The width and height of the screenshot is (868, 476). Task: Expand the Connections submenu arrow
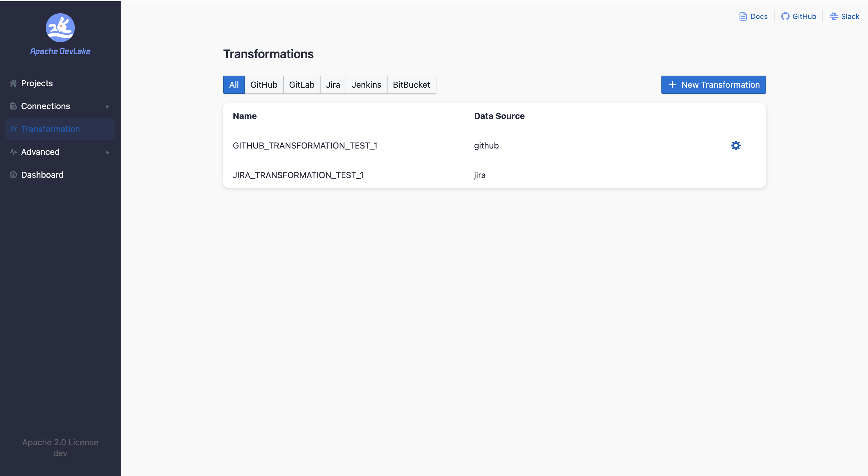[107, 106]
